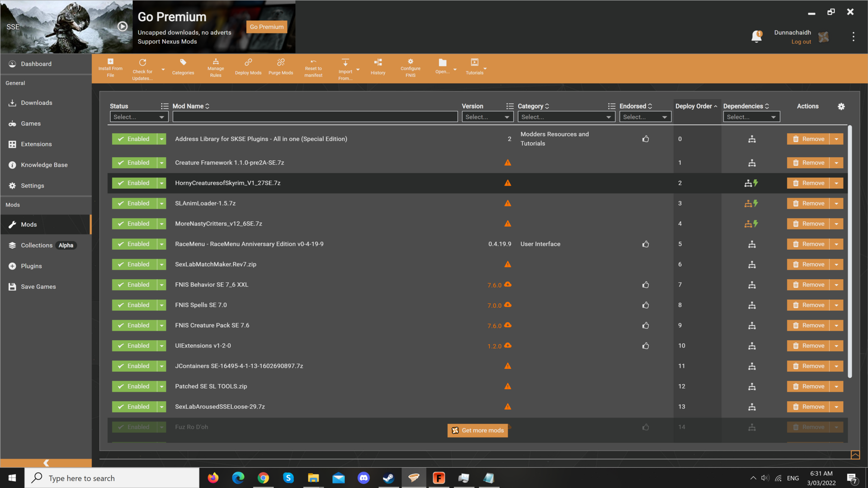
Task: Click Configure FNIS icon
Action: tap(410, 61)
